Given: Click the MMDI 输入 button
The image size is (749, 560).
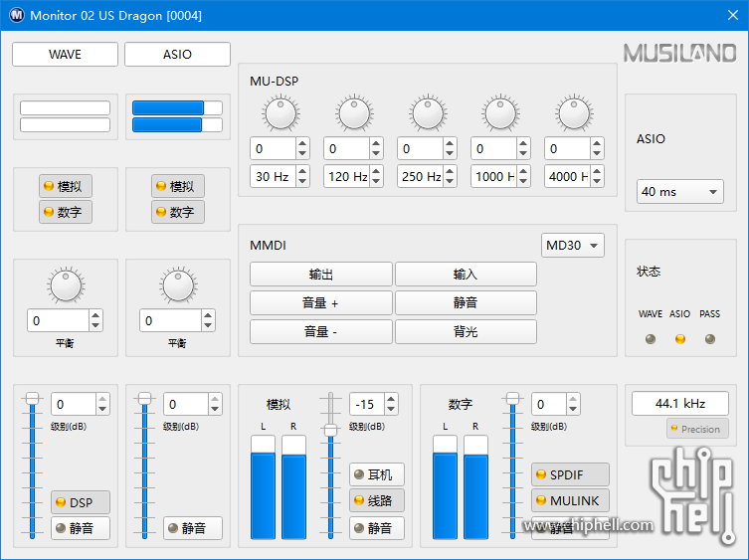Looking at the screenshot, I should [x=466, y=274].
